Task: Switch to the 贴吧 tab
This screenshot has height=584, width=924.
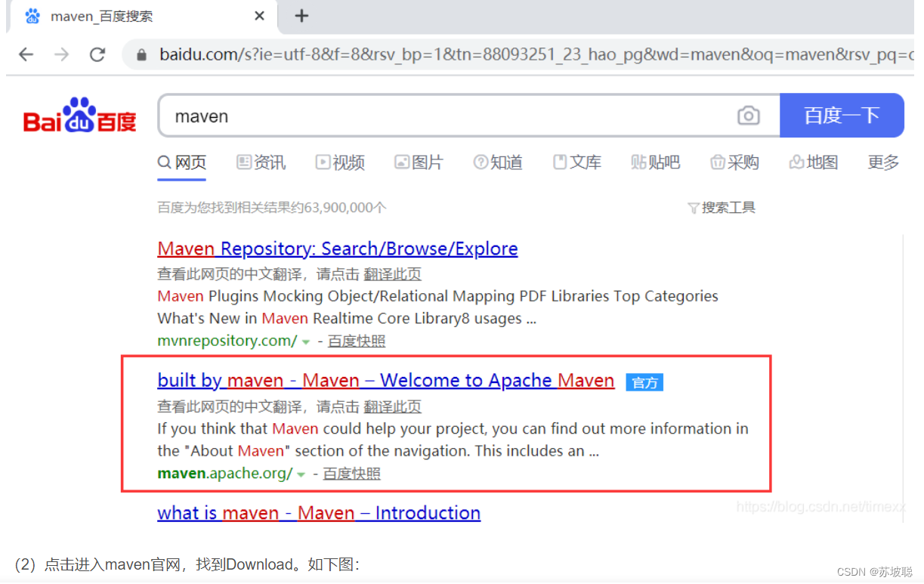Action: pos(656,162)
